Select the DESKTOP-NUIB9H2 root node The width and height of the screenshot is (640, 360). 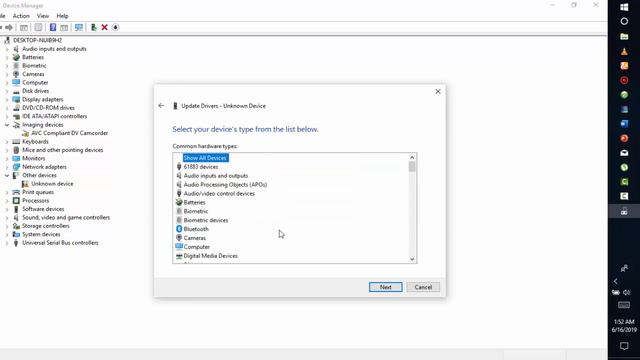coord(37,40)
